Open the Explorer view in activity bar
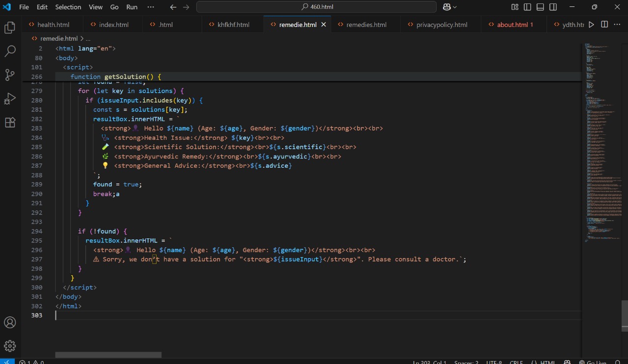Viewport: 628px width, 364px height. 10,28
